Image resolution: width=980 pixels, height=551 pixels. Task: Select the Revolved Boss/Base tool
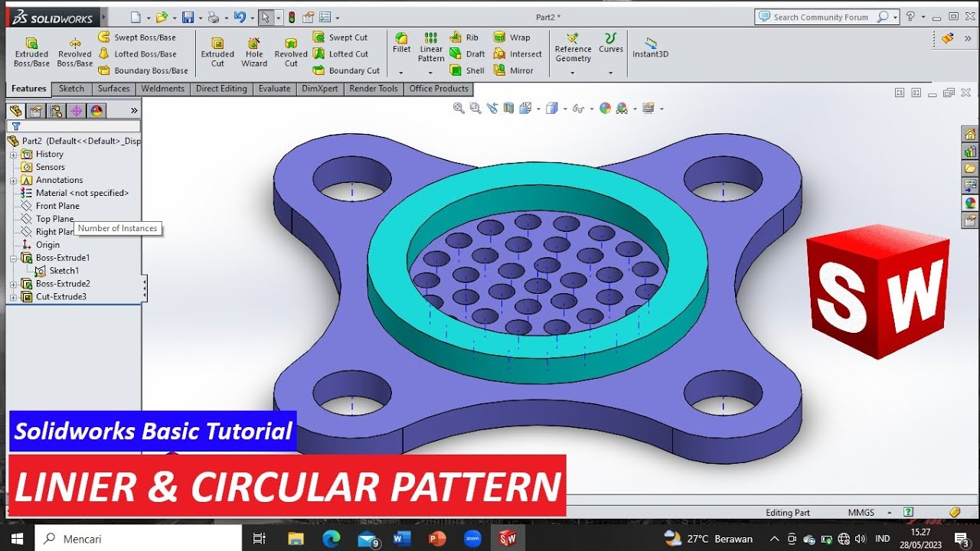(75, 51)
